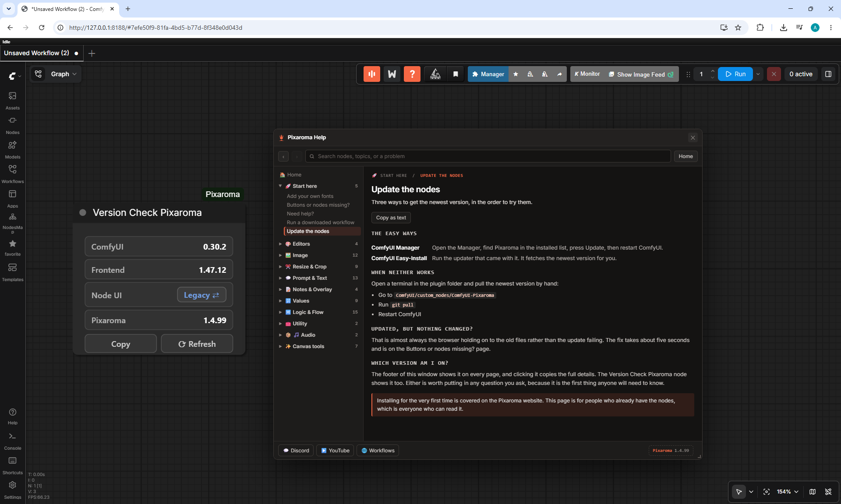
Task: Open the Settings gear
Action: pos(12,490)
